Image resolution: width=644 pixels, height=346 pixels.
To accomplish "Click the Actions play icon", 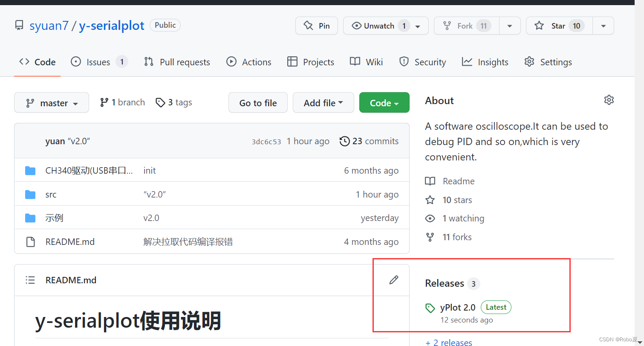I will click(x=231, y=62).
